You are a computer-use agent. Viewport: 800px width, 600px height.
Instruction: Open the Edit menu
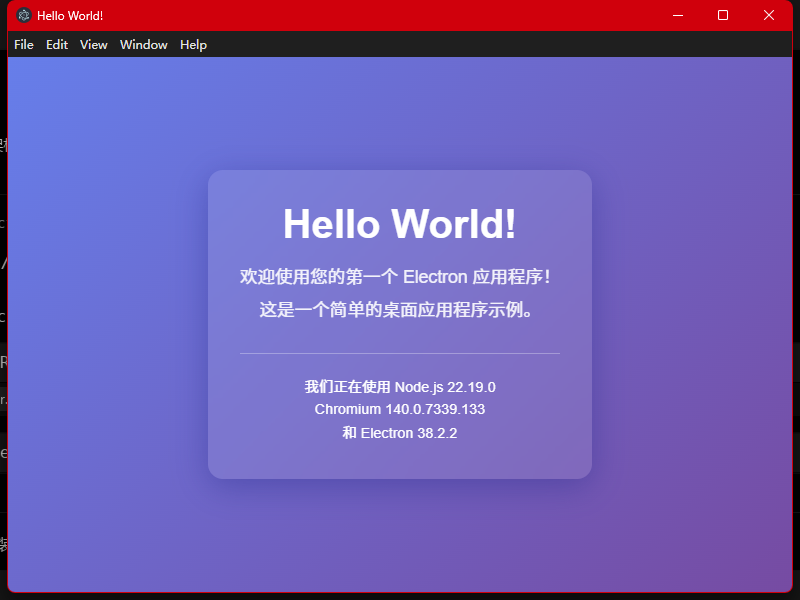pos(57,45)
